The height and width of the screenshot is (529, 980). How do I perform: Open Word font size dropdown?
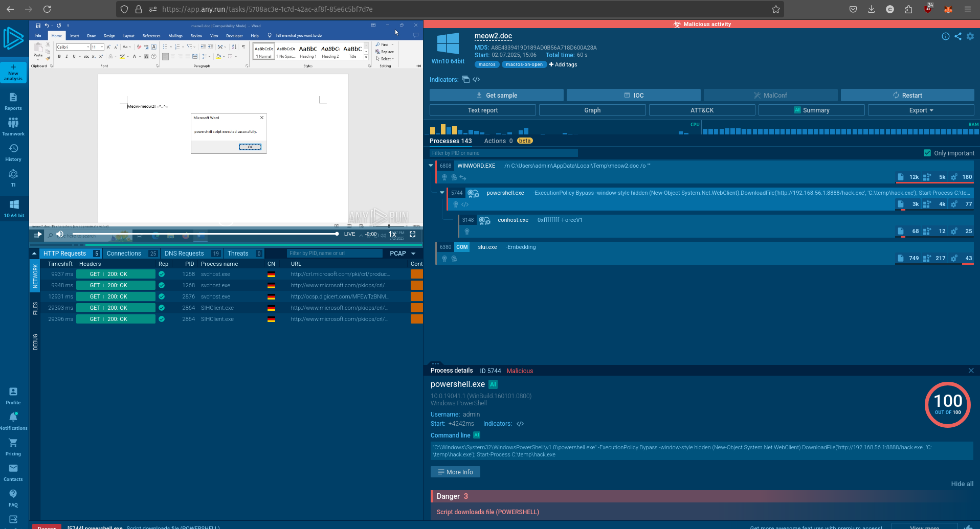pos(102,47)
